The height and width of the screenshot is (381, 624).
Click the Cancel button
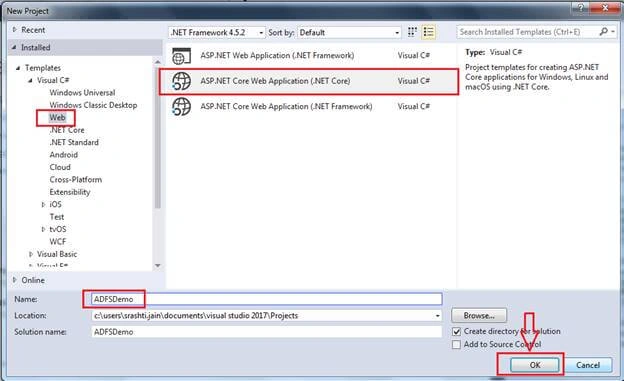tap(588, 365)
